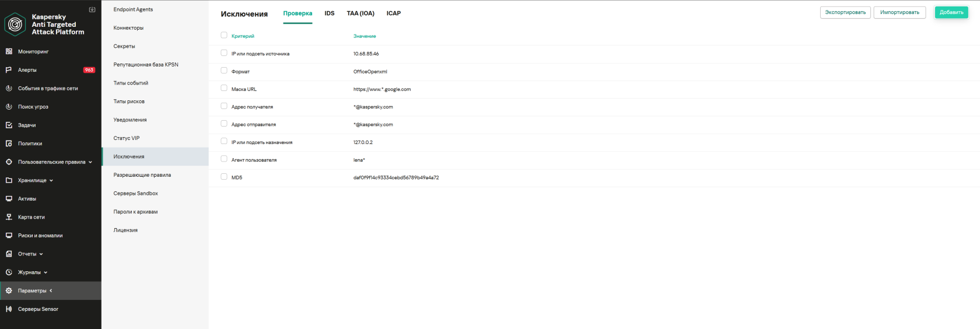Click the Network map icon

(x=9, y=217)
